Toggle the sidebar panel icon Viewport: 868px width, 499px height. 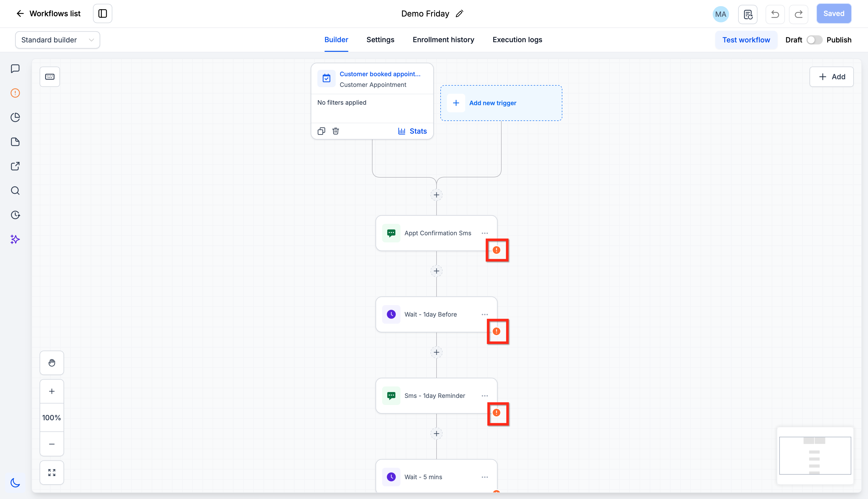tap(102, 14)
